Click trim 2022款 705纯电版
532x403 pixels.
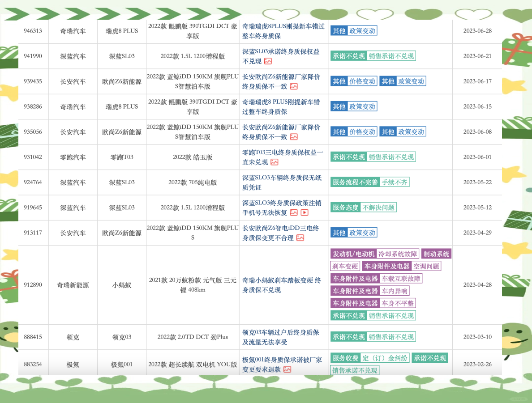click(193, 182)
